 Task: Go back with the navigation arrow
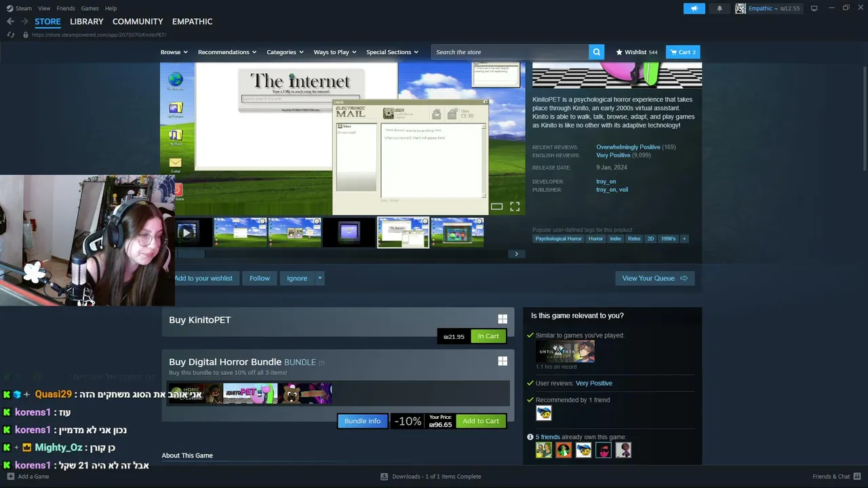click(10, 22)
